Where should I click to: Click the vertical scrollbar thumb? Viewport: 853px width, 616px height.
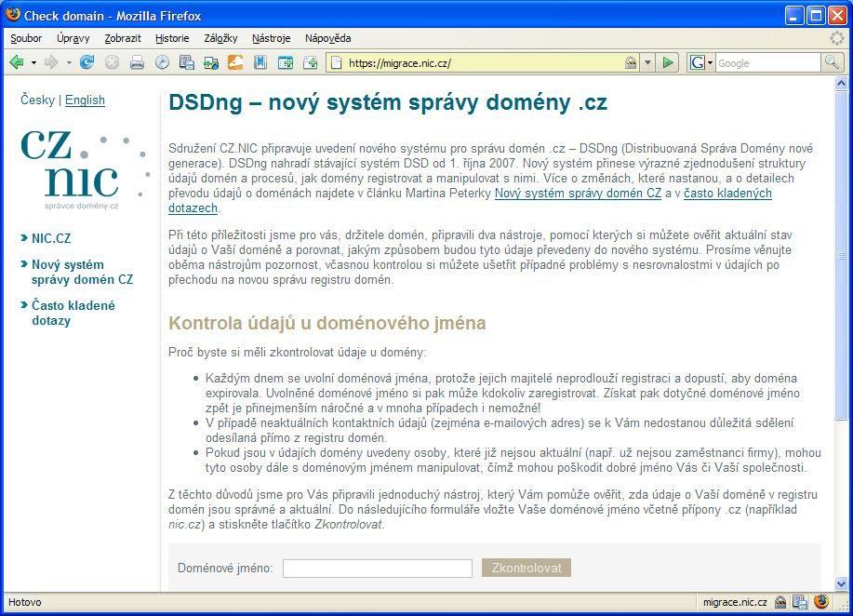(x=841, y=255)
